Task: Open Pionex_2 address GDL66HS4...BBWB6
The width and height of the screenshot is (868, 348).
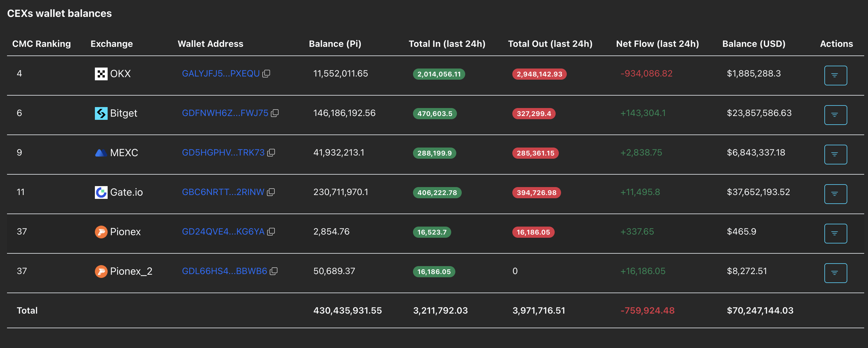Action: pyautogui.click(x=224, y=271)
